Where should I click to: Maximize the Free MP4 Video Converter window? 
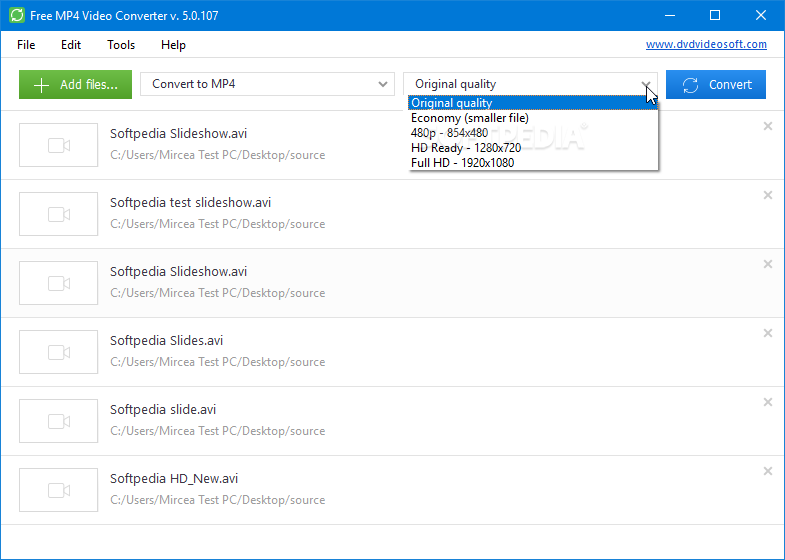(715, 16)
